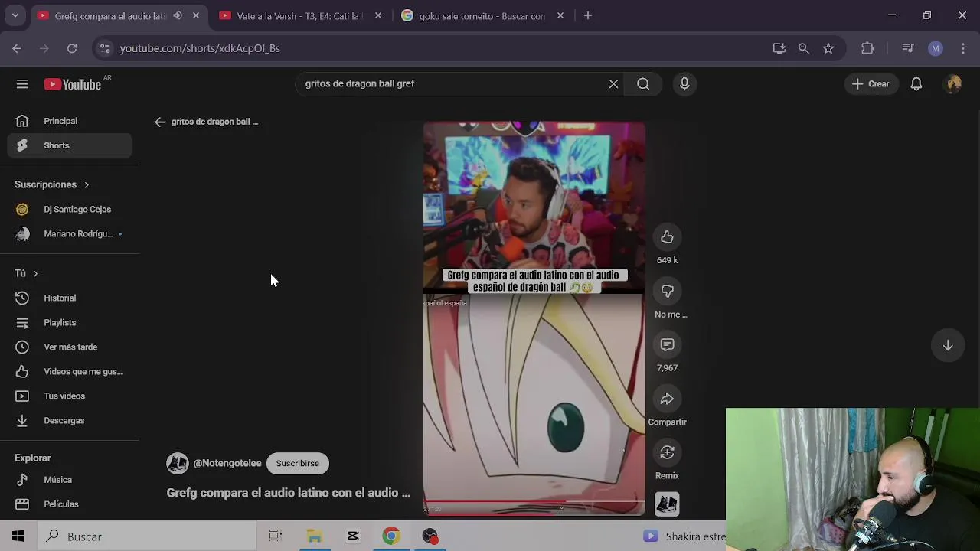The height and width of the screenshot is (551, 980).
Task: Dislike the short with thumbs down
Action: [667, 291]
